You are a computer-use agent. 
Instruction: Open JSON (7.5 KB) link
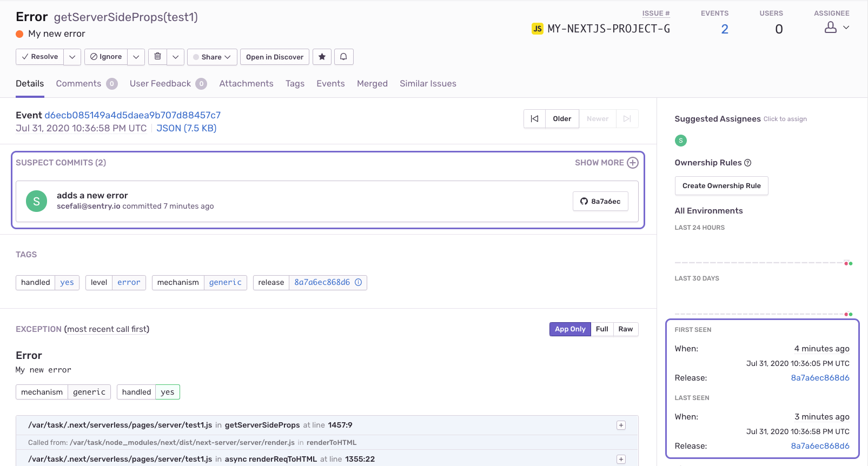187,128
